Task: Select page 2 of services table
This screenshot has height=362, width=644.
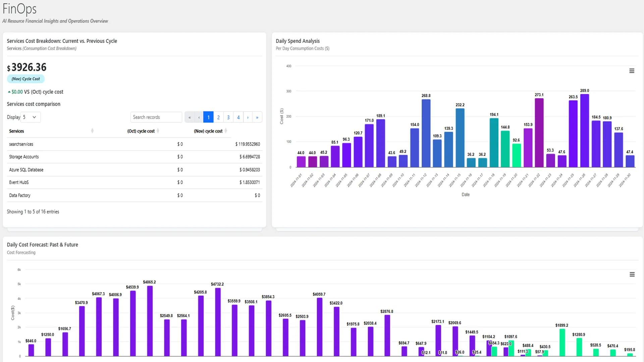Action: click(x=218, y=117)
